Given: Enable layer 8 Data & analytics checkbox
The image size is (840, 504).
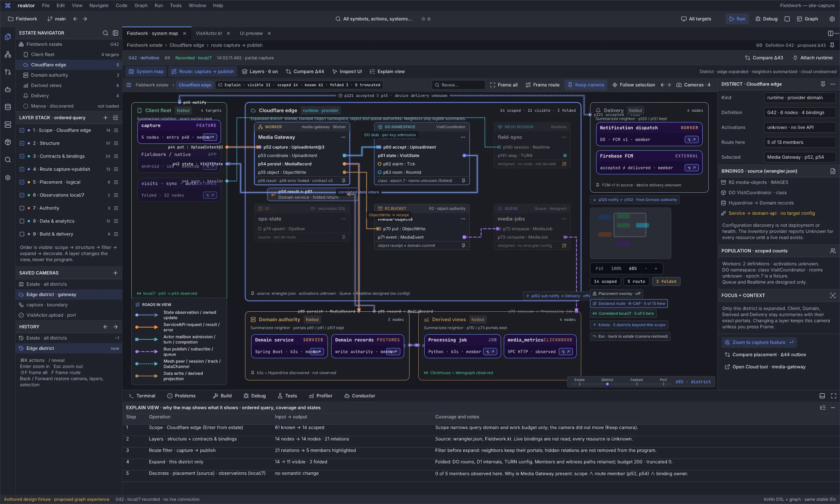Looking at the screenshot, I should [x=22, y=221].
